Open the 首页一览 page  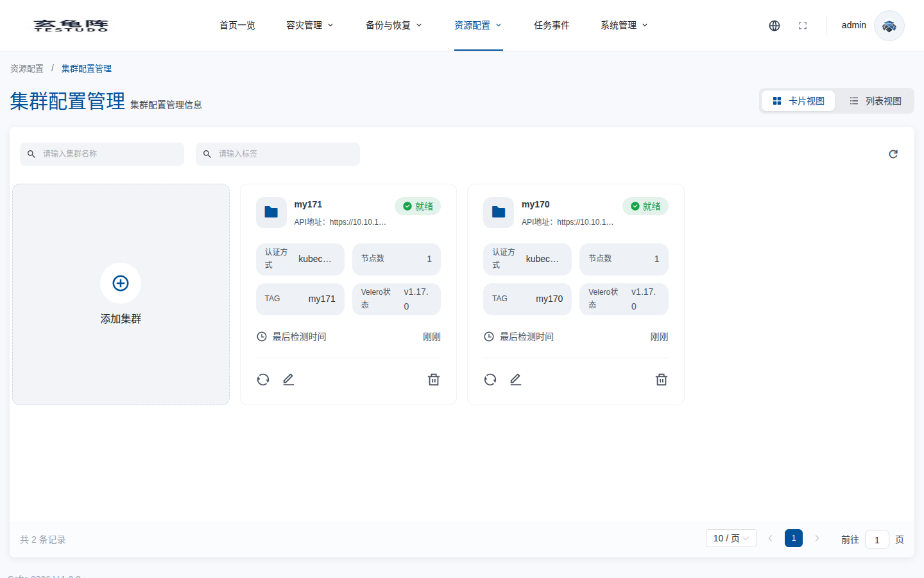(237, 26)
